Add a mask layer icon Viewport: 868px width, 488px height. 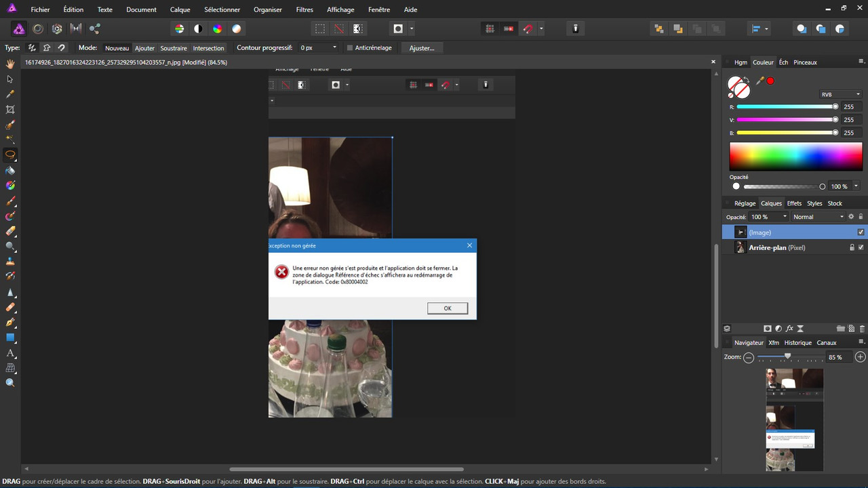pyautogui.click(x=768, y=329)
